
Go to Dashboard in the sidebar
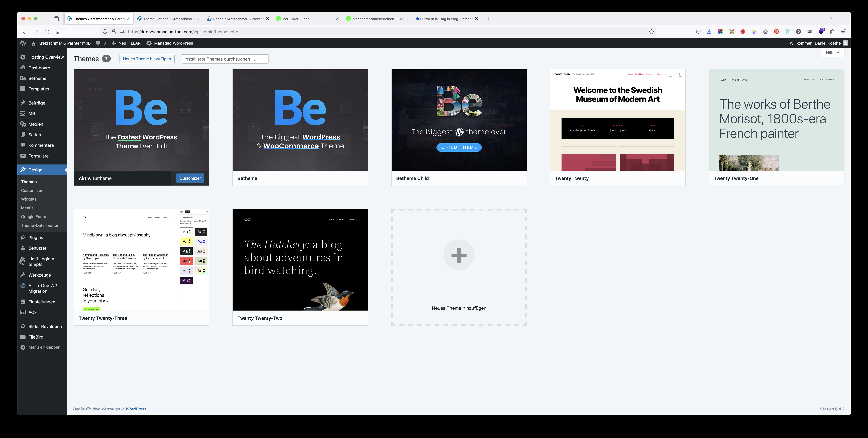[x=42, y=68]
